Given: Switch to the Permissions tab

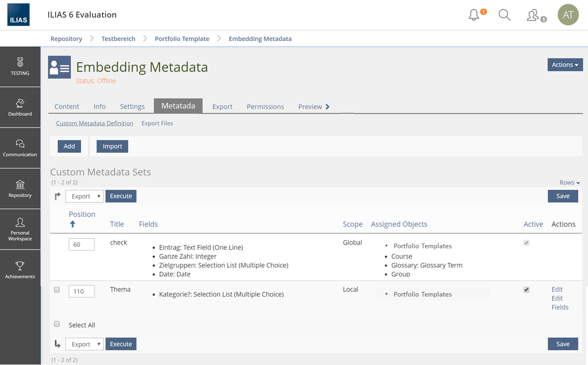Looking at the screenshot, I should [x=265, y=107].
